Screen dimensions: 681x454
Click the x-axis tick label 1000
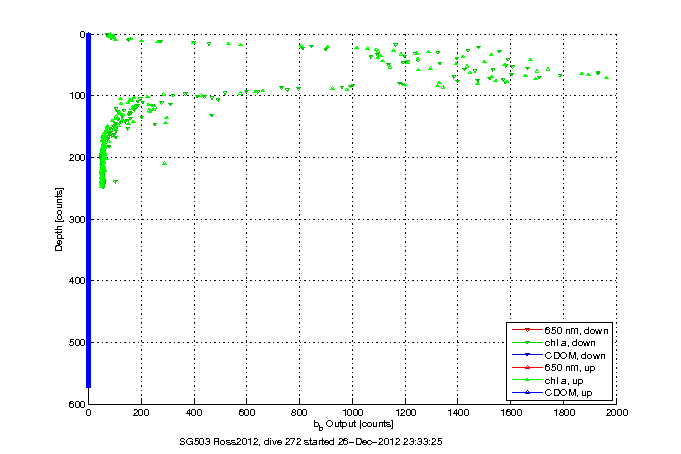point(352,412)
